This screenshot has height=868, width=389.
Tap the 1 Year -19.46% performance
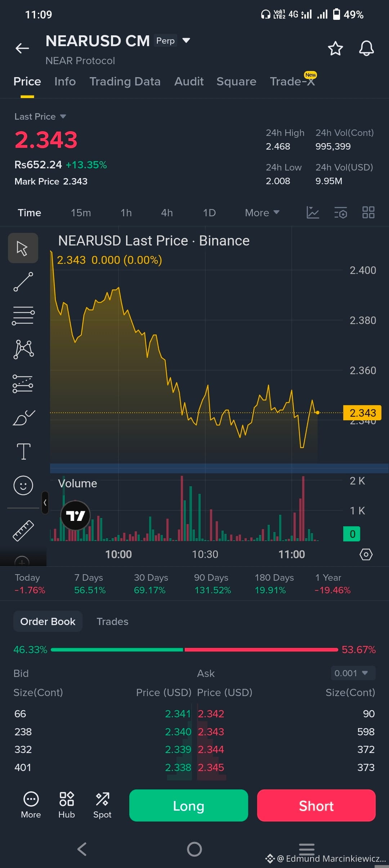tap(332, 584)
